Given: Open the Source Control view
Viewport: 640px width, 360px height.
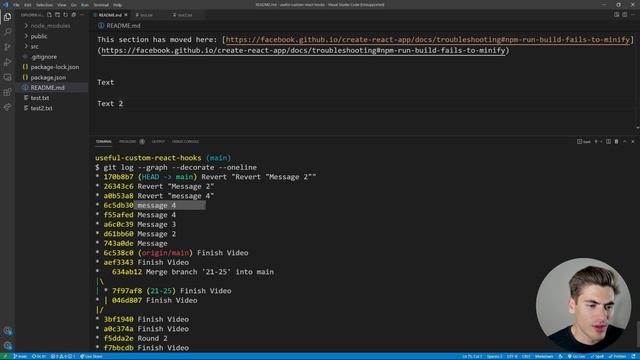Looking at the screenshot, I should coord(7,47).
